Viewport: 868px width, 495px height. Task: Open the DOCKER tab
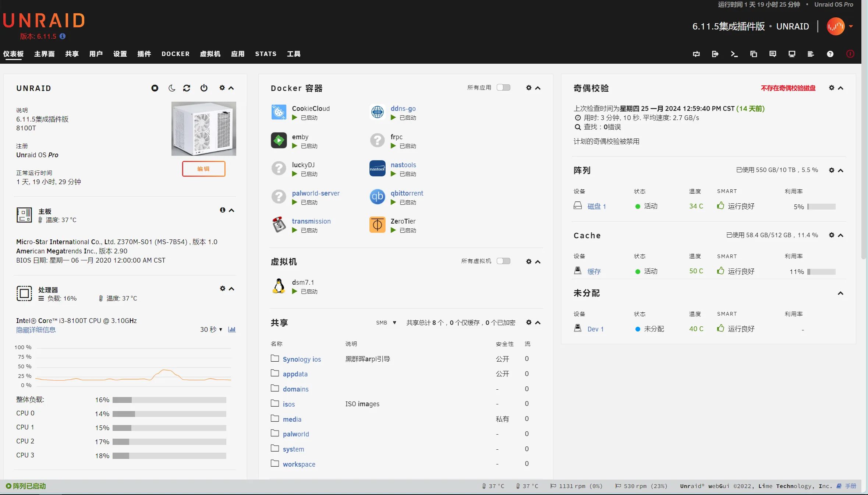[176, 54]
